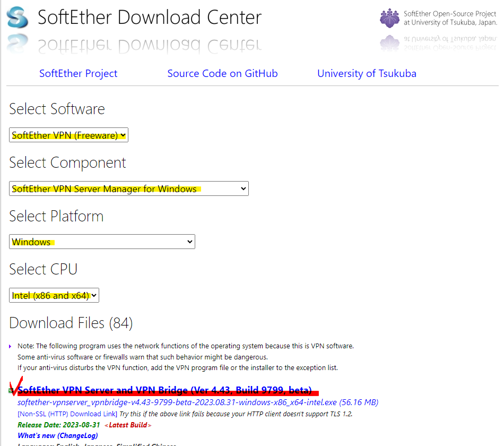Click the SoftEther Open-Source Project caption
Viewport: 504px width, 446px height.
click(x=450, y=18)
